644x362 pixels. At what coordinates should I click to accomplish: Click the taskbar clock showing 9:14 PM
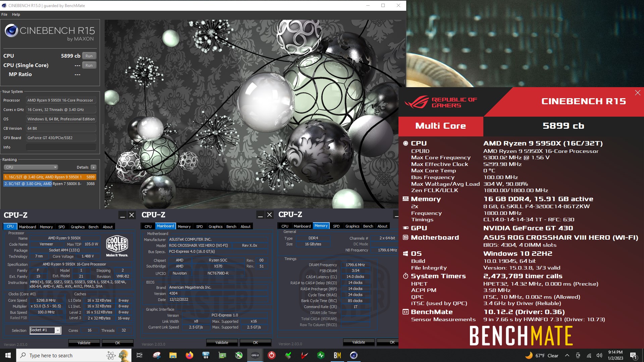coord(615,355)
